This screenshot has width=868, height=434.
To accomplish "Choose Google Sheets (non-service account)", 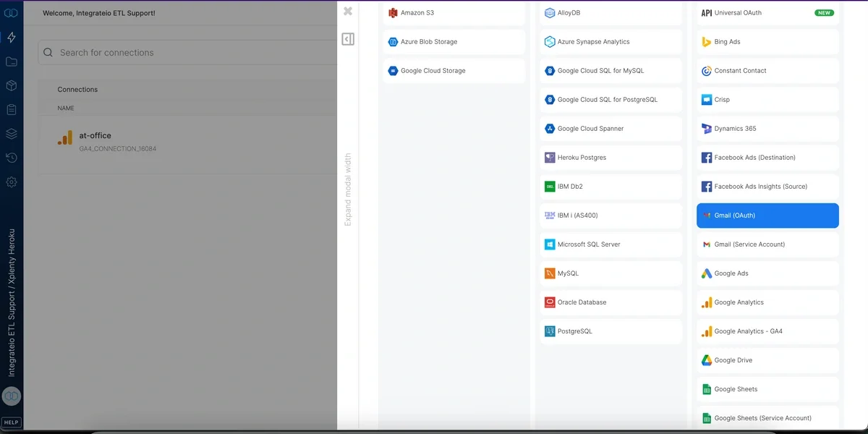I will click(767, 389).
